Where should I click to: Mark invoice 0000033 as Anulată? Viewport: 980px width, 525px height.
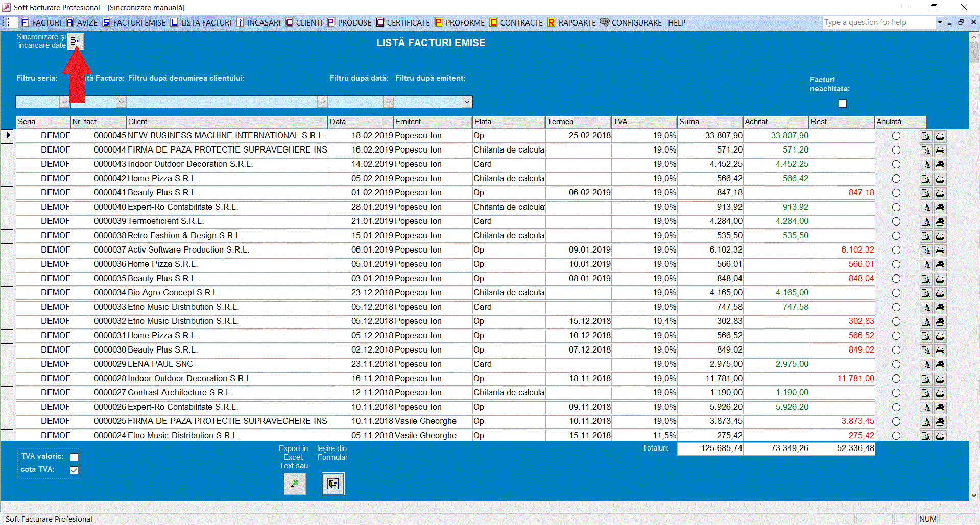tap(896, 307)
